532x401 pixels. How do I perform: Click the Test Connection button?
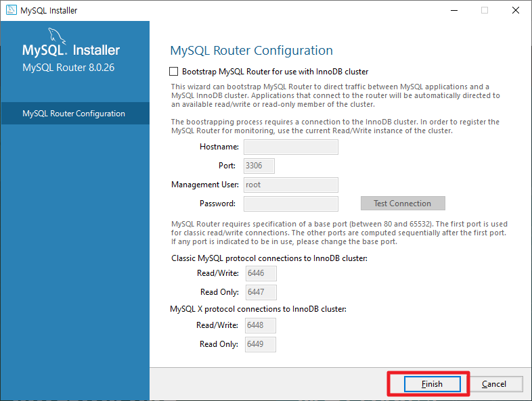(403, 204)
